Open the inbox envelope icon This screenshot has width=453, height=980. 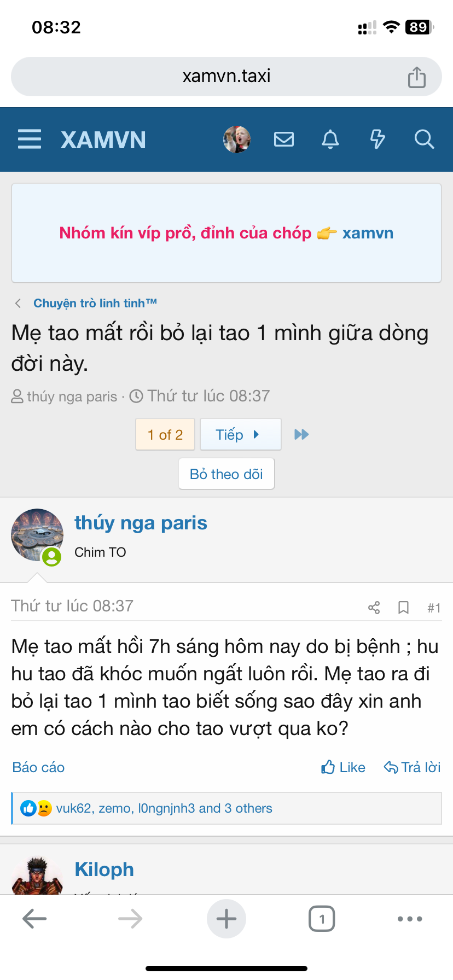tap(283, 139)
